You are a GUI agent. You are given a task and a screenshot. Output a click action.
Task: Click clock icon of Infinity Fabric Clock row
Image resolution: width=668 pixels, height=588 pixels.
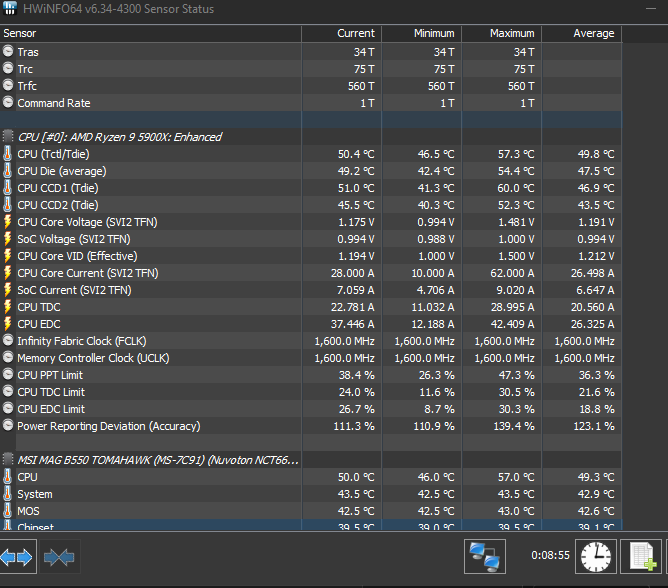tap(8, 340)
